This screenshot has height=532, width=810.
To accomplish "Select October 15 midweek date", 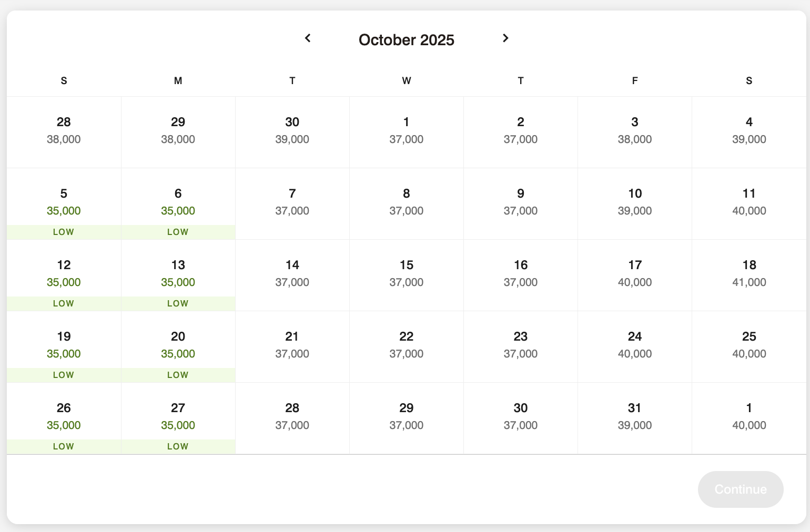I will point(406,274).
